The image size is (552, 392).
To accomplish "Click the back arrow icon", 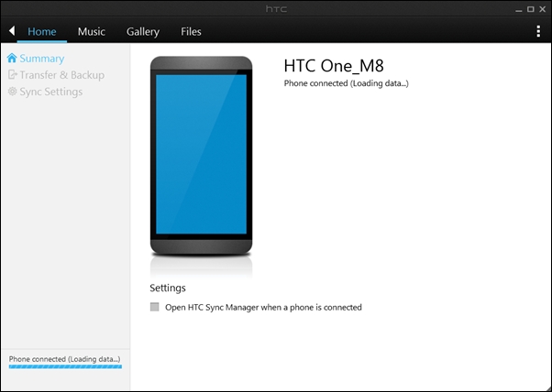I will click(x=12, y=31).
